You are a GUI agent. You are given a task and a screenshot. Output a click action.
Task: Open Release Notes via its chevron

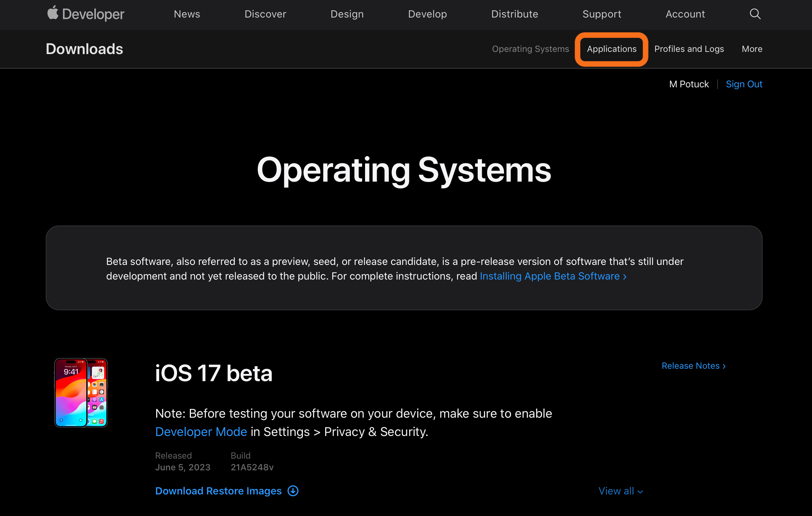724,366
